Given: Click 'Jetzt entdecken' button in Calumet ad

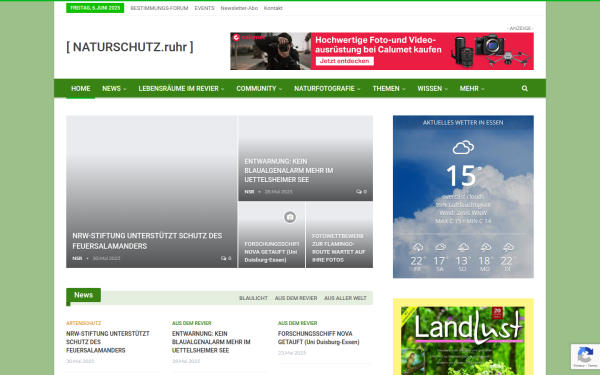Looking at the screenshot, I should click(x=344, y=61).
